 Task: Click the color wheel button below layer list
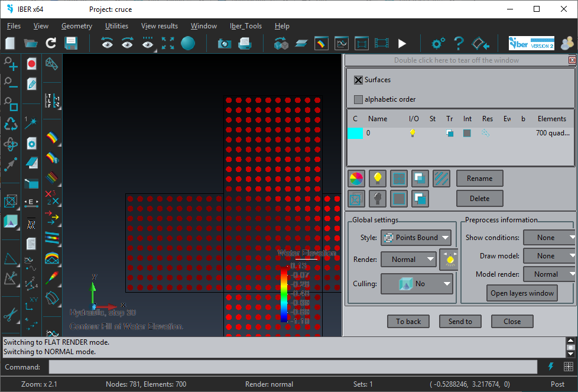(356, 179)
